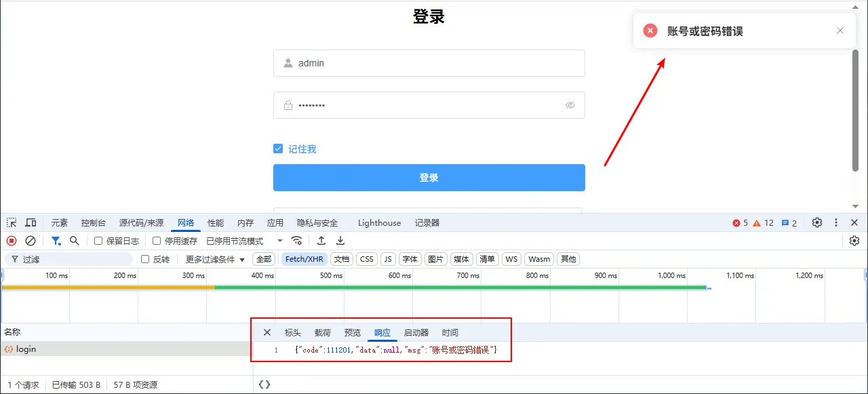The height and width of the screenshot is (394, 868).
Task: Import HAR file upload icon
Action: [321, 241]
